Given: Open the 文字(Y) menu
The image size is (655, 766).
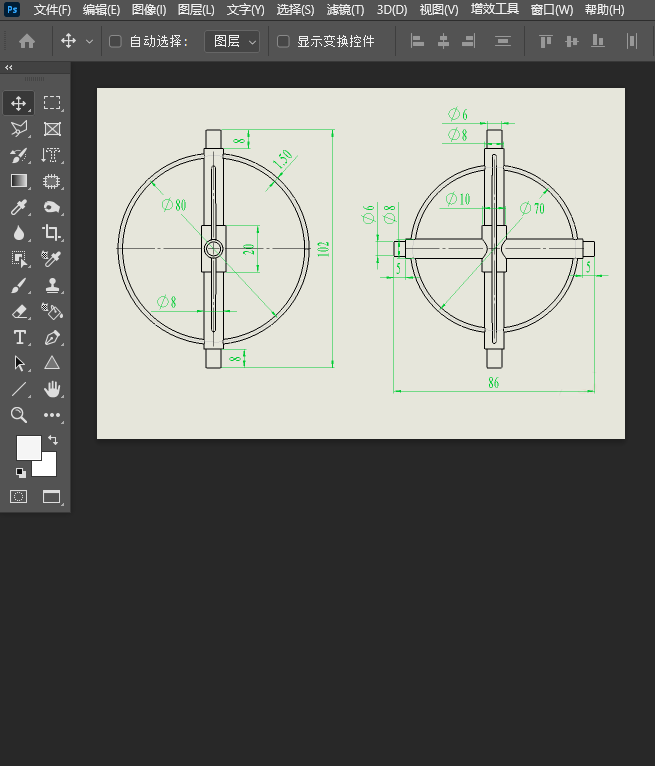Looking at the screenshot, I should (x=245, y=10).
